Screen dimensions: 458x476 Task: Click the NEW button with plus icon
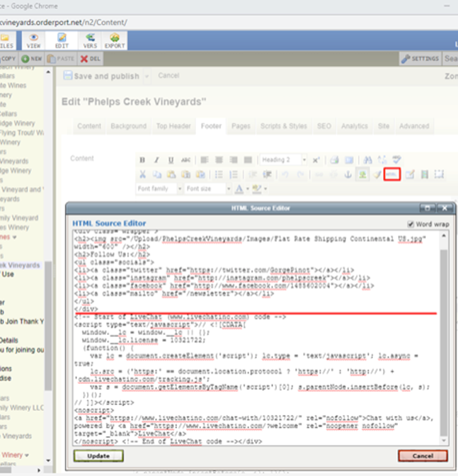point(32,59)
